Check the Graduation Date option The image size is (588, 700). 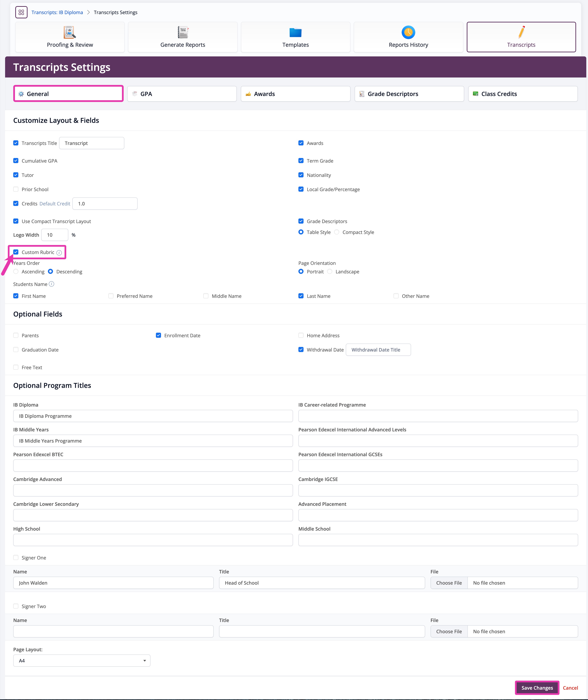(x=16, y=349)
